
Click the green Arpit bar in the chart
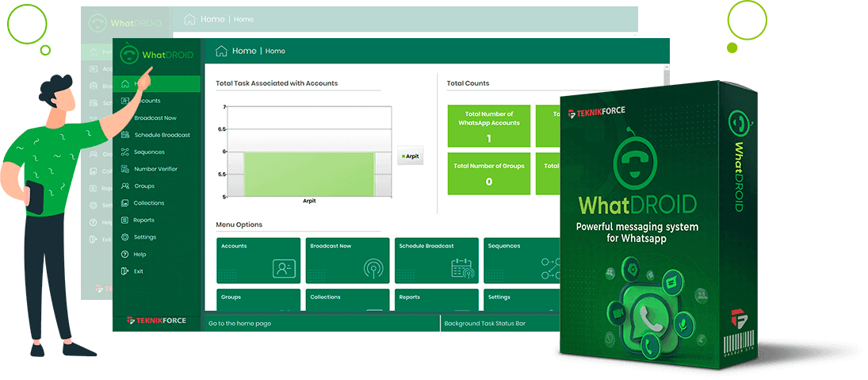(x=308, y=174)
